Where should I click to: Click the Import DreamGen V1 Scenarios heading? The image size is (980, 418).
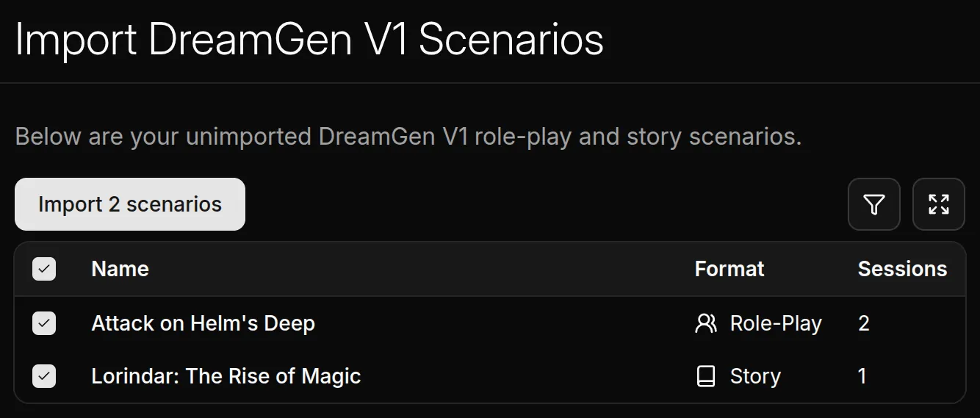[309, 40]
